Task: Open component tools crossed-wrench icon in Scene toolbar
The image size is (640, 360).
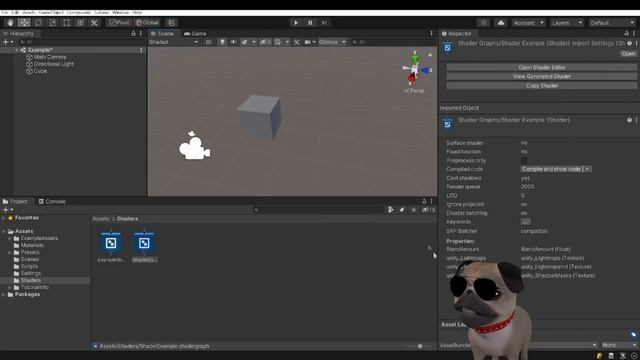Action: click(x=297, y=42)
